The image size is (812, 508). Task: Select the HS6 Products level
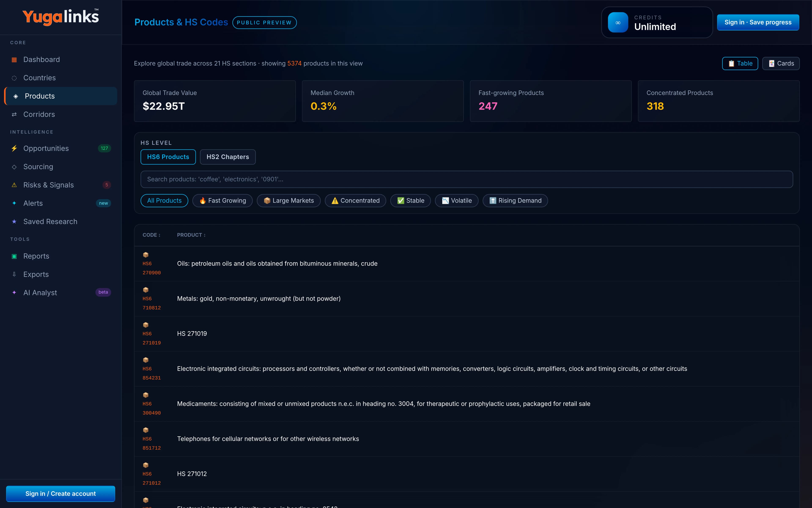tap(168, 157)
